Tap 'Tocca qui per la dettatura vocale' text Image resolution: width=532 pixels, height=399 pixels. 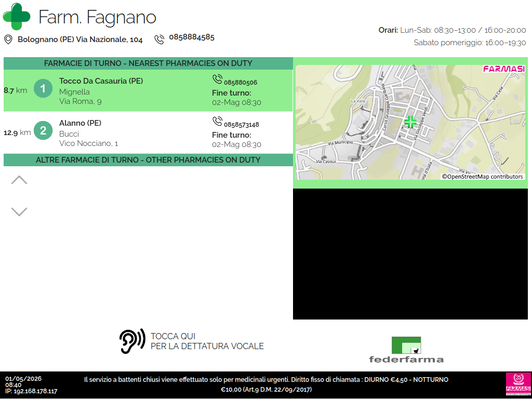coord(207,341)
